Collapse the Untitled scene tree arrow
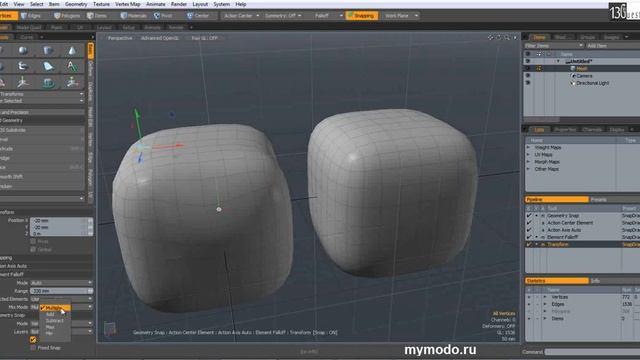This screenshot has width=640, height=360. click(x=558, y=61)
